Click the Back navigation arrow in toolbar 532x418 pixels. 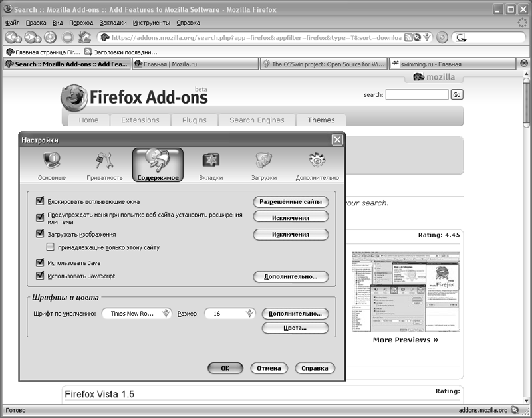tap(11, 37)
